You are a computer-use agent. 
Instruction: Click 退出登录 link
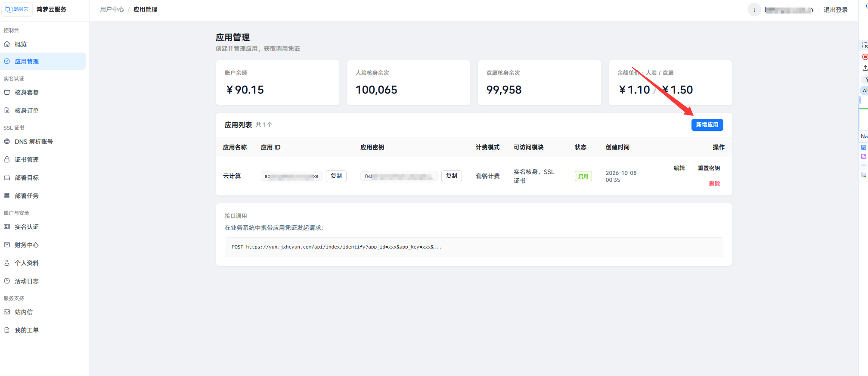click(835, 10)
